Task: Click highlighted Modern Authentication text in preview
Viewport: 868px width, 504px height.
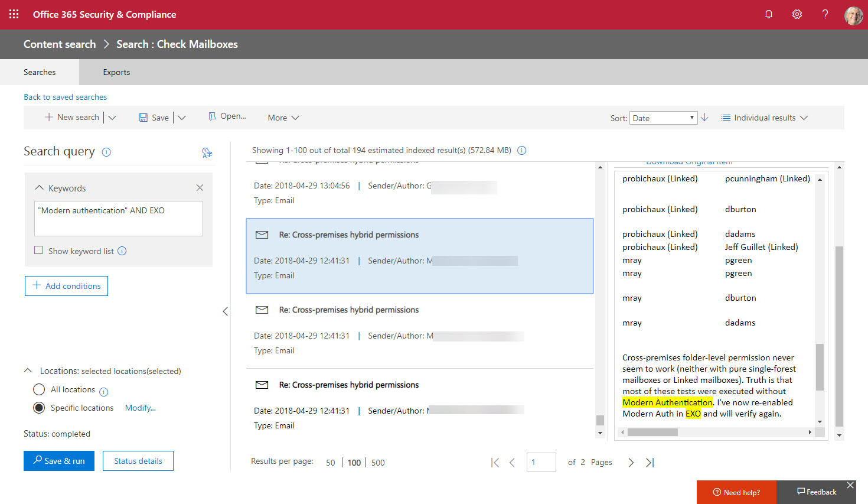Action: pyautogui.click(x=667, y=402)
